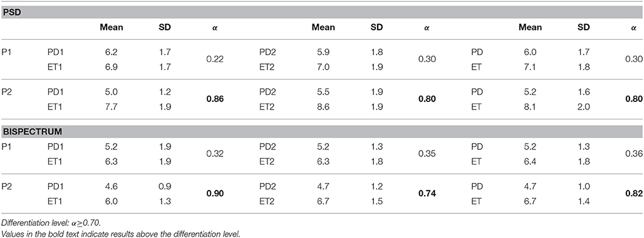Viewport: 644px width, 238px height.
Task: Select the 0.35 alpha value
Action: click(427, 154)
